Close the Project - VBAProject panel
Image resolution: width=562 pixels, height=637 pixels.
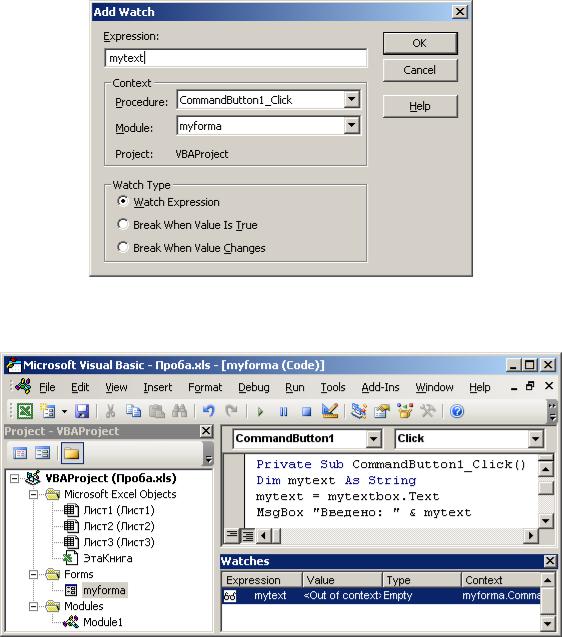[x=206, y=431]
